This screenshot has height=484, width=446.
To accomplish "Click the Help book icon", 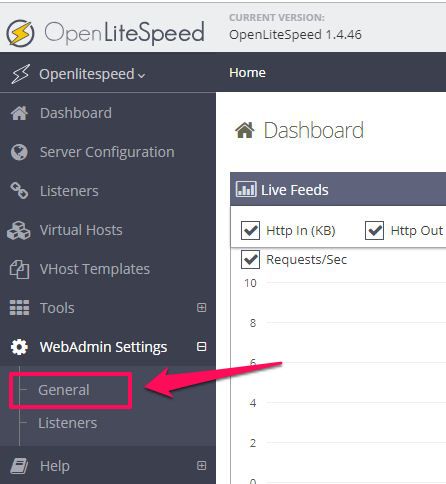I will pyautogui.click(x=19, y=466).
